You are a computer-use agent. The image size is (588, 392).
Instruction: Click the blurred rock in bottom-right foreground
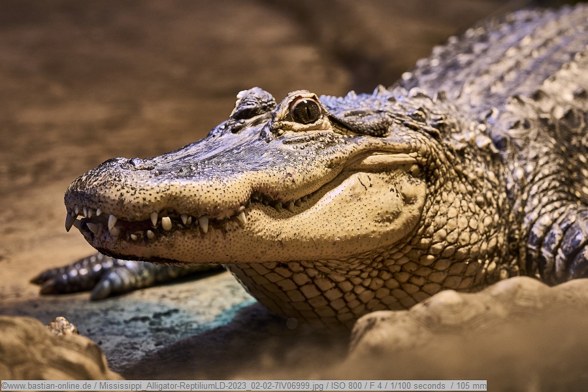pos(470,320)
